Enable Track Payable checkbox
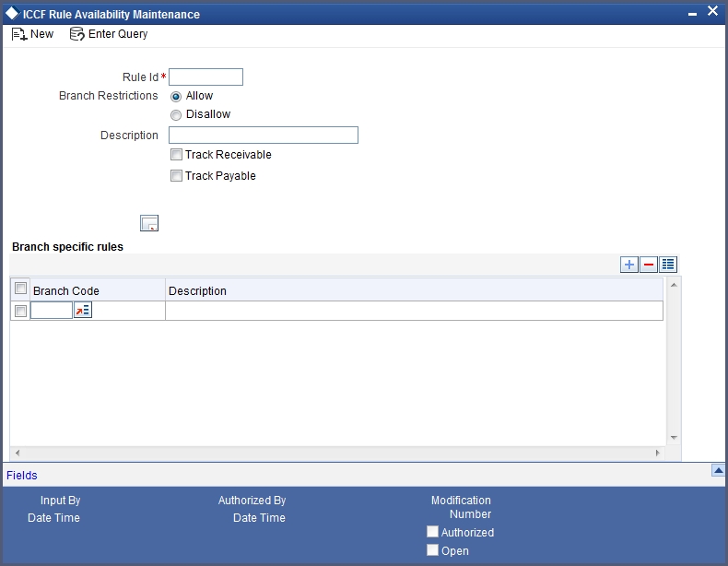The height and width of the screenshot is (566, 728). (x=176, y=175)
